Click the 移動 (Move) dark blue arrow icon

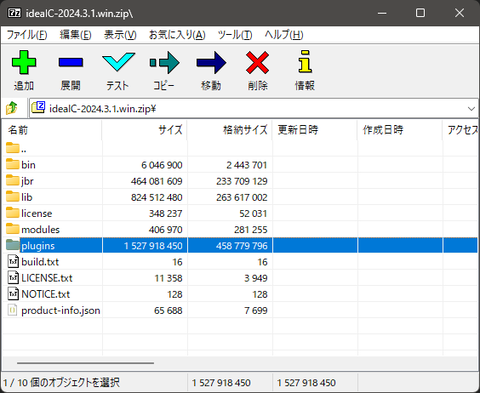tap(211, 62)
